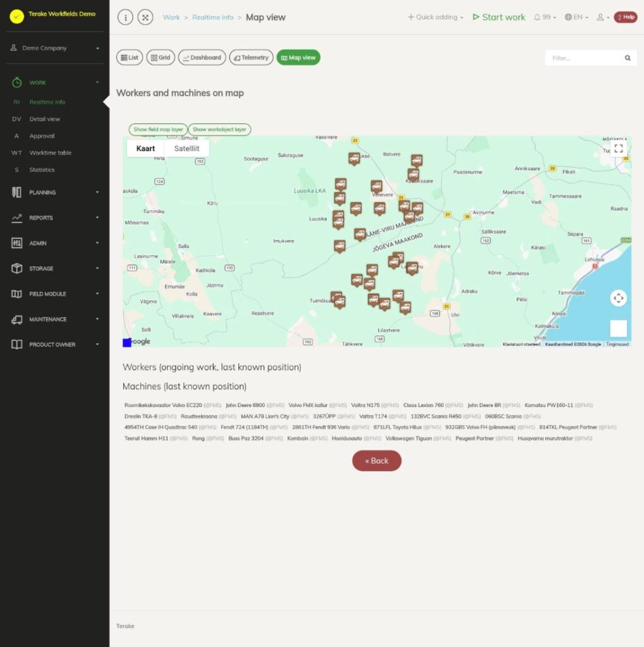Select the Satelliit map type
Viewport: 644px width, 647px height.
click(x=186, y=148)
